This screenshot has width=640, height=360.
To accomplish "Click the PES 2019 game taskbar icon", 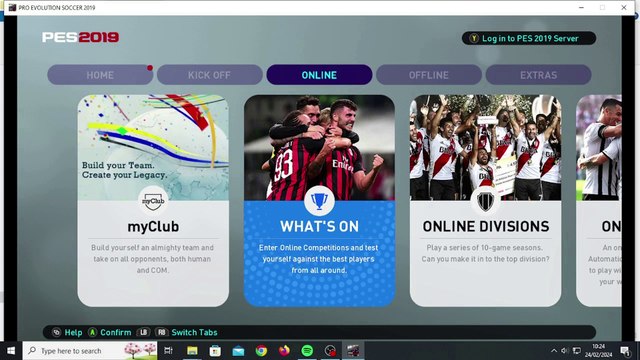I will point(353,351).
